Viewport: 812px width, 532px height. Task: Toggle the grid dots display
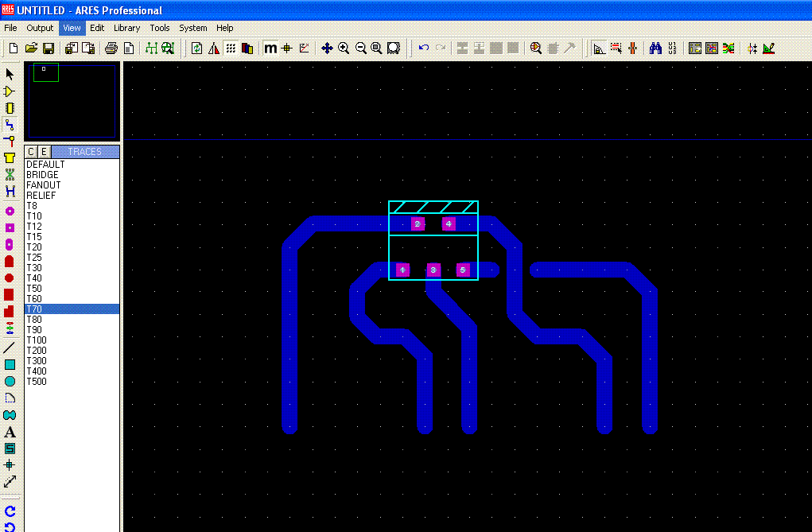[x=230, y=49]
